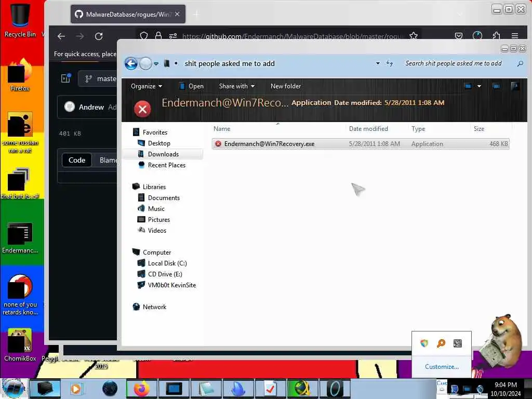
Task: Click the folder icon in the address bar
Action: pyautogui.click(x=167, y=63)
